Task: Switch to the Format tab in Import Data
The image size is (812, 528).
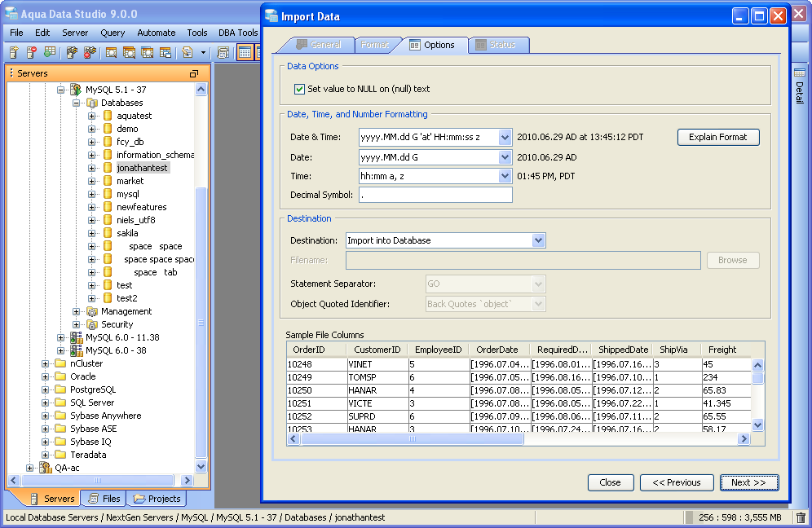Action: tap(375, 45)
